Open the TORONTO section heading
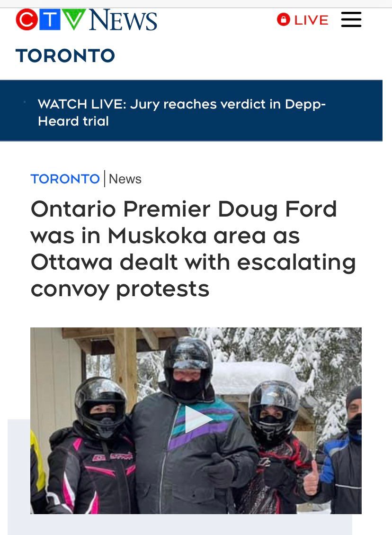This screenshot has width=392, height=535. pyautogui.click(x=65, y=55)
